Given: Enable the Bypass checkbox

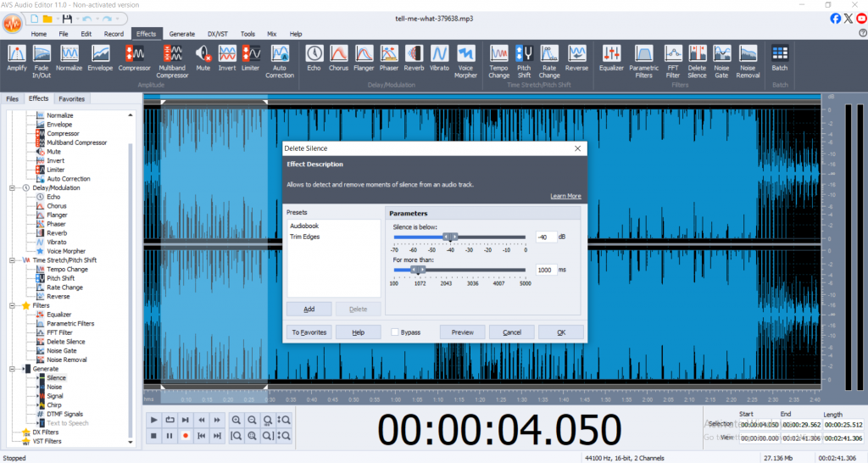Looking at the screenshot, I should [396, 332].
